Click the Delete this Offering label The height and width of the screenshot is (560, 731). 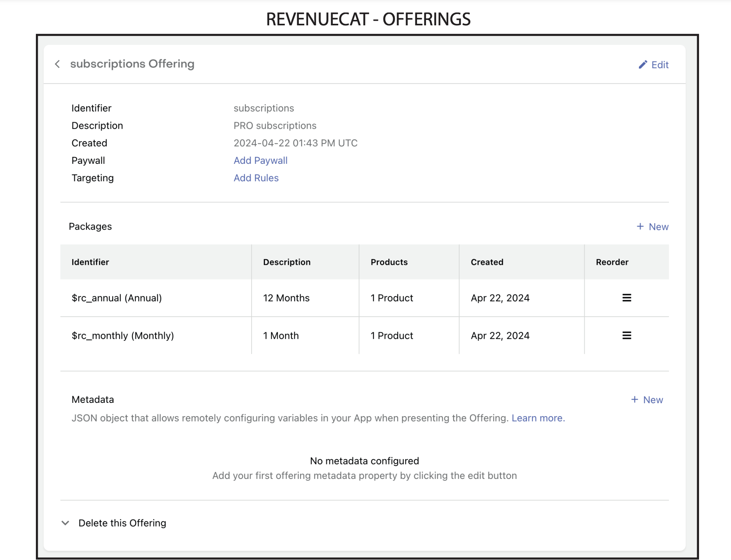coord(122,523)
